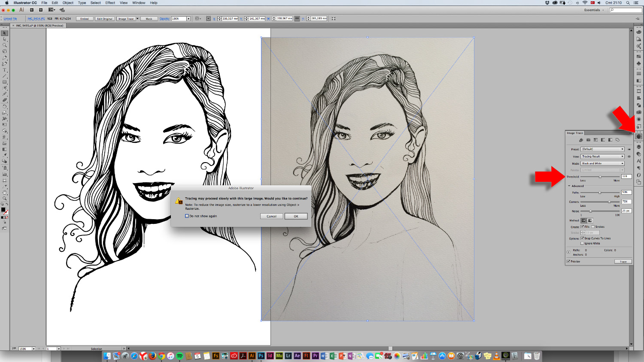
Task: Click OK in the Adobe Illustrator dialog
Action: (x=296, y=216)
